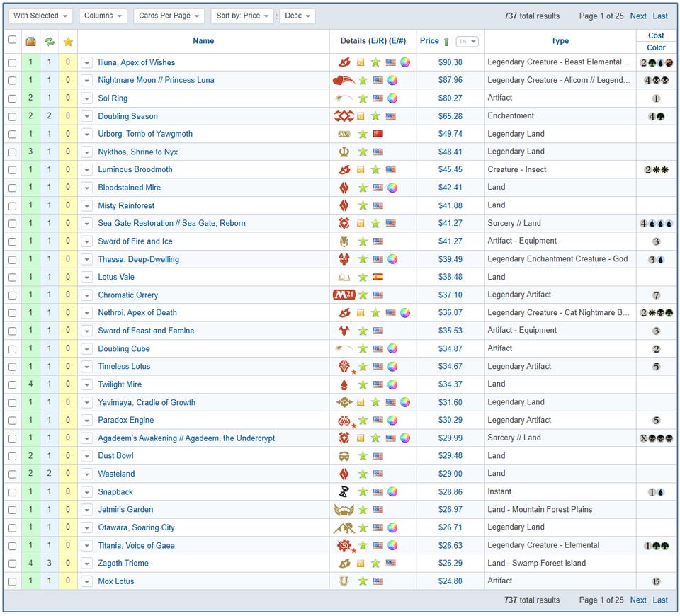Click the note icon for Zagoth Triome
680x616 pixels.
coord(361,564)
